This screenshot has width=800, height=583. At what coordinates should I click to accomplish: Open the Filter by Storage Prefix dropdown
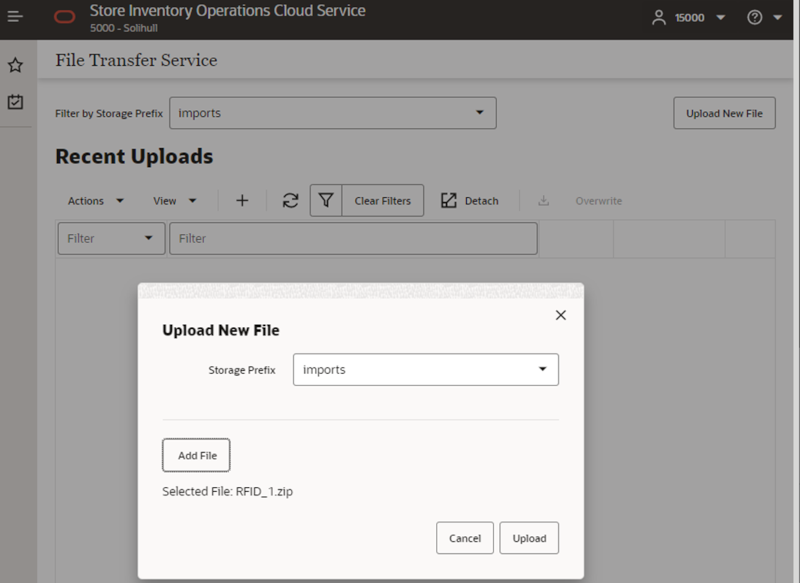333,113
